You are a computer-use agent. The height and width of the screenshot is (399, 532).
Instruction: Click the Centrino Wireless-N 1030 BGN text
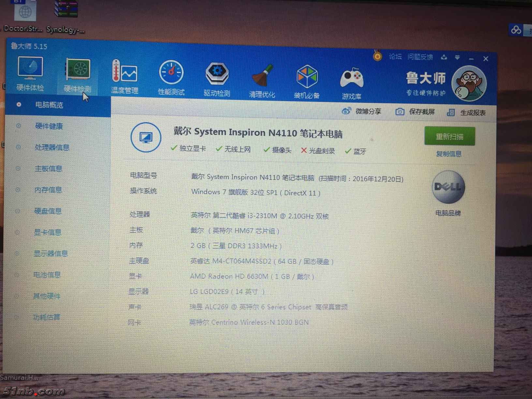coord(249,322)
